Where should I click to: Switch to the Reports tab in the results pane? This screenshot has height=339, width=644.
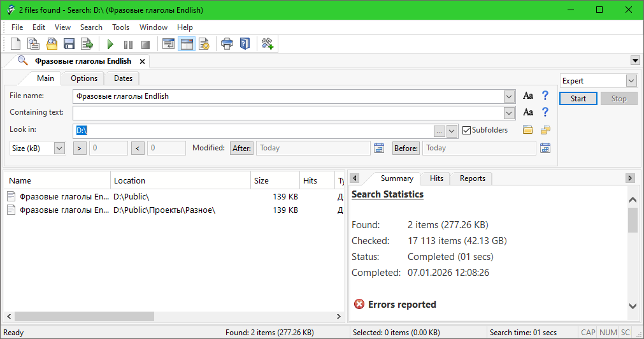coord(472,178)
